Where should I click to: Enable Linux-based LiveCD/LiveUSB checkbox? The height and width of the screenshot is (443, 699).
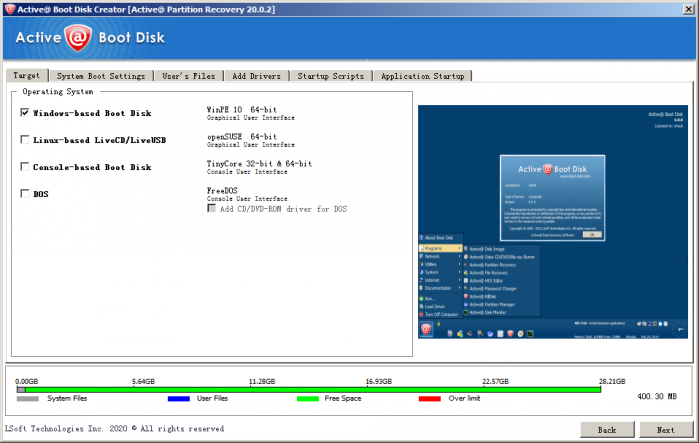coord(25,139)
